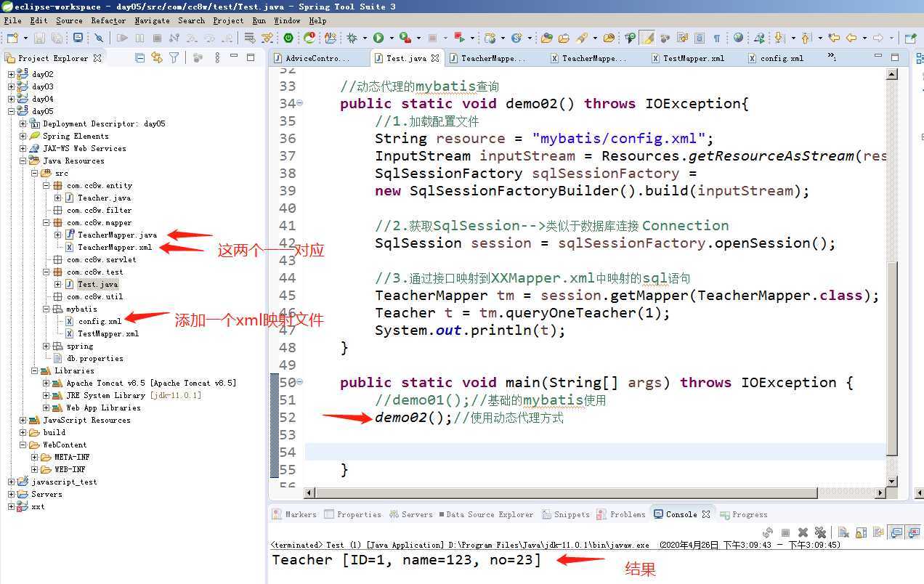
Task: Click the Save All toolbar icon
Action: pyautogui.click(x=57, y=38)
